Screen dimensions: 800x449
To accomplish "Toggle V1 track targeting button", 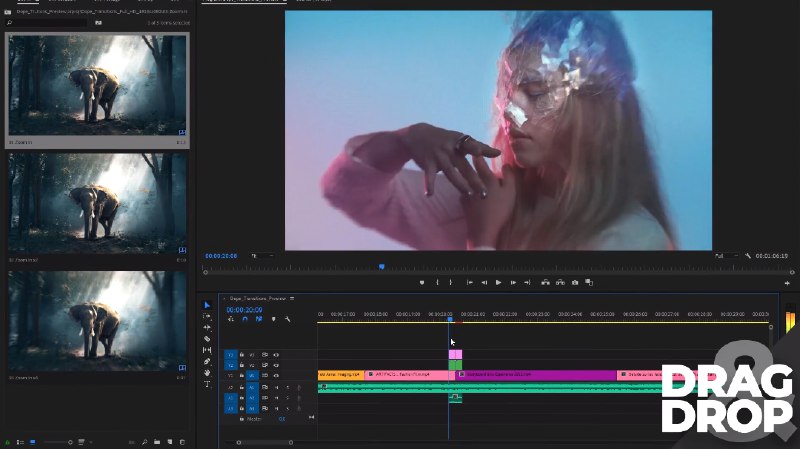I will pyautogui.click(x=252, y=376).
